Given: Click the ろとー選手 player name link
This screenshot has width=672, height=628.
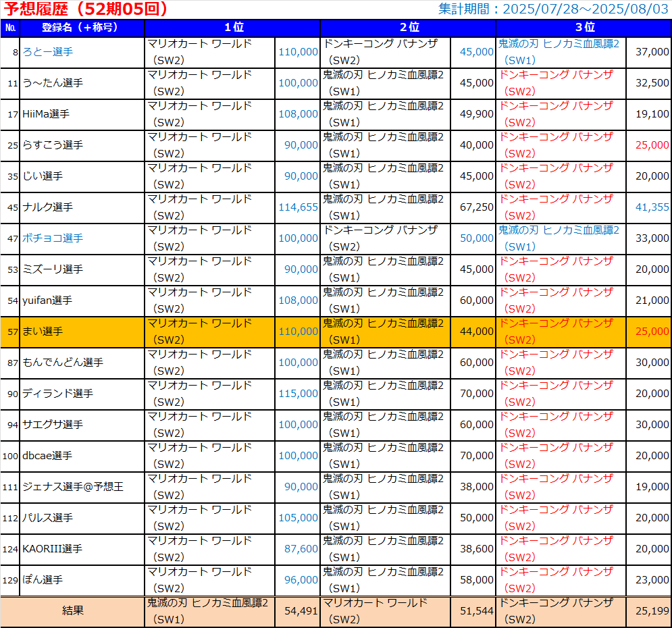Looking at the screenshot, I should [47, 52].
